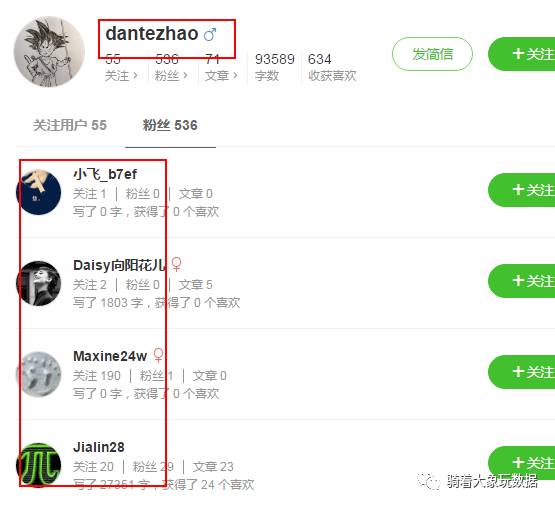555x506 pixels.
Task: Follow user Daisy向阳花儿
Action: [521, 281]
